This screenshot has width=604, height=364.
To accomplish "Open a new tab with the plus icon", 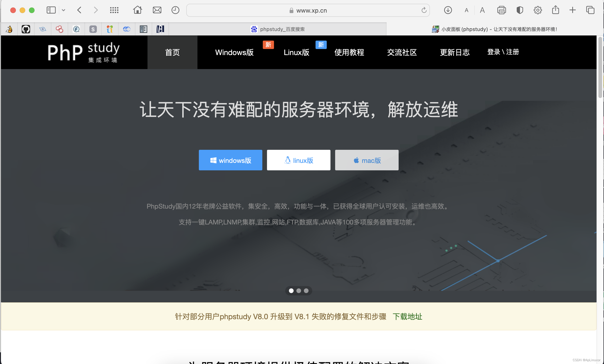I will (572, 10).
